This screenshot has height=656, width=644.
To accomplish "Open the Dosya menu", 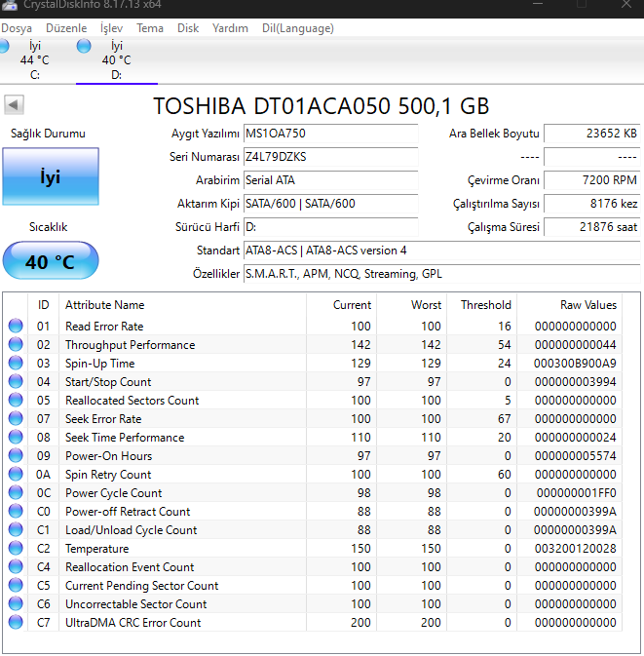I will 17,28.
